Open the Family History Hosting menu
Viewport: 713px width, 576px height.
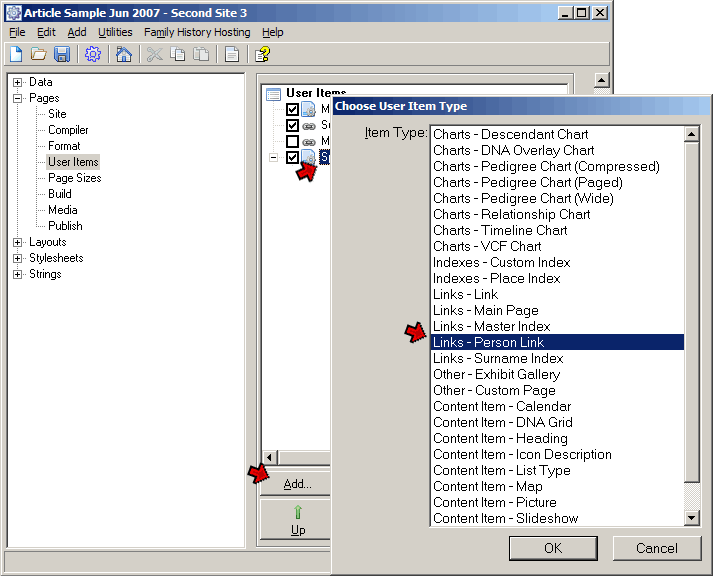197,32
